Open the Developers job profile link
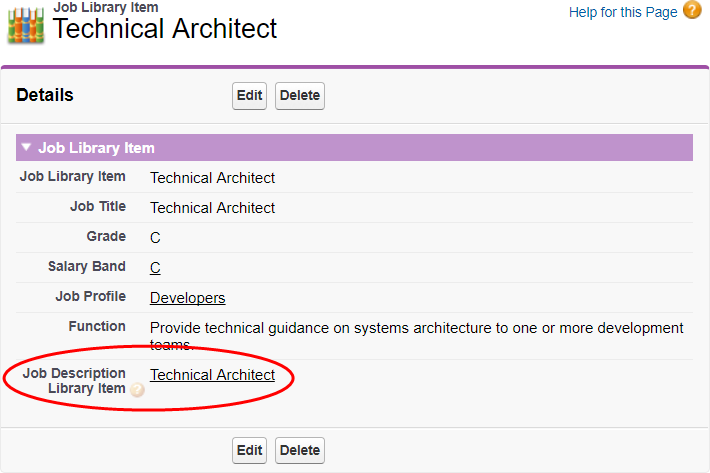The width and height of the screenshot is (710, 473). point(187,298)
